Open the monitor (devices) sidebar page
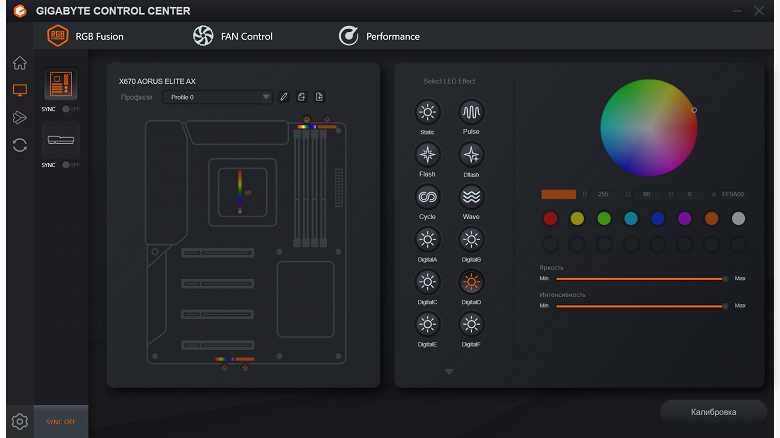The image size is (780, 438). point(20,90)
